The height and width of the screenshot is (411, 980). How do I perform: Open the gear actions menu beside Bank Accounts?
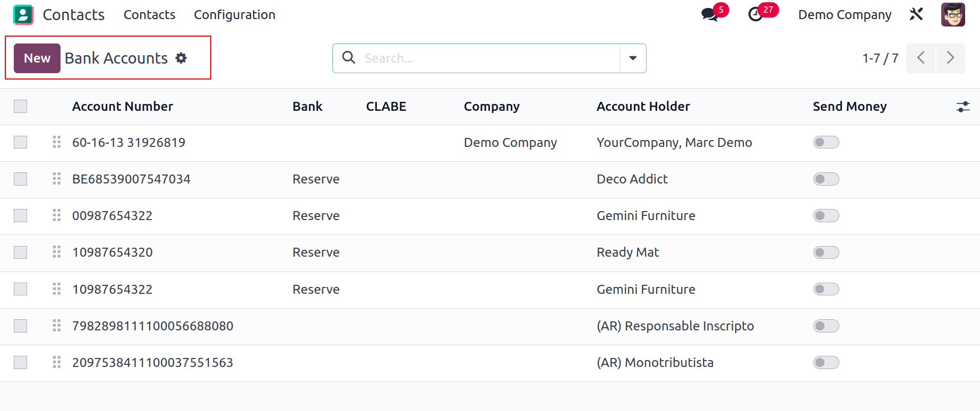point(181,58)
